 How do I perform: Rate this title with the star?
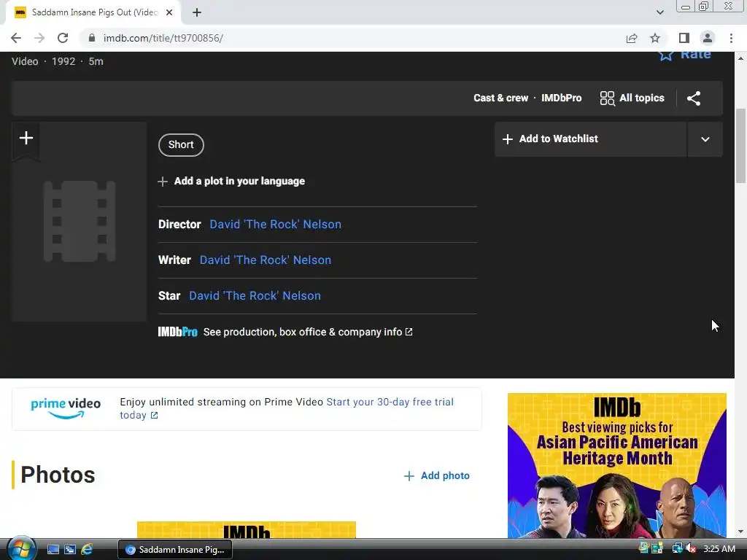click(685, 55)
